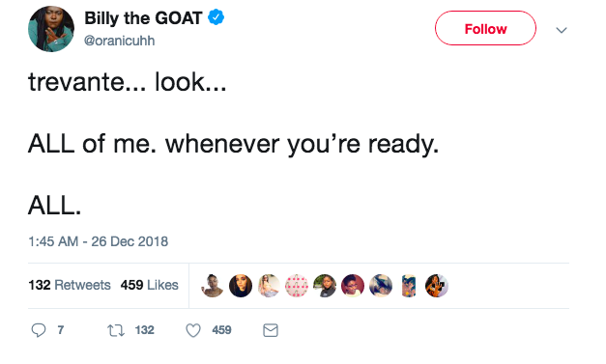606x364 pixels.
Task: Click the red Follow button
Action: pos(485,28)
